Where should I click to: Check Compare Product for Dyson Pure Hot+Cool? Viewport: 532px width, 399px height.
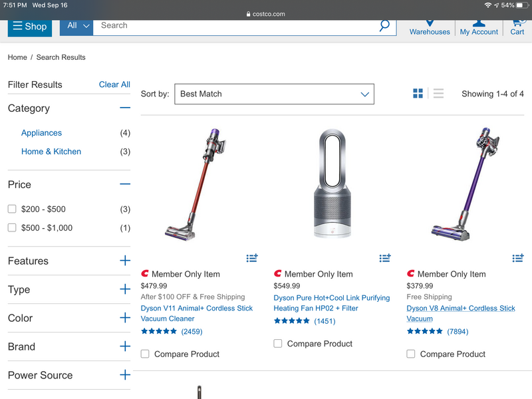pyautogui.click(x=278, y=343)
